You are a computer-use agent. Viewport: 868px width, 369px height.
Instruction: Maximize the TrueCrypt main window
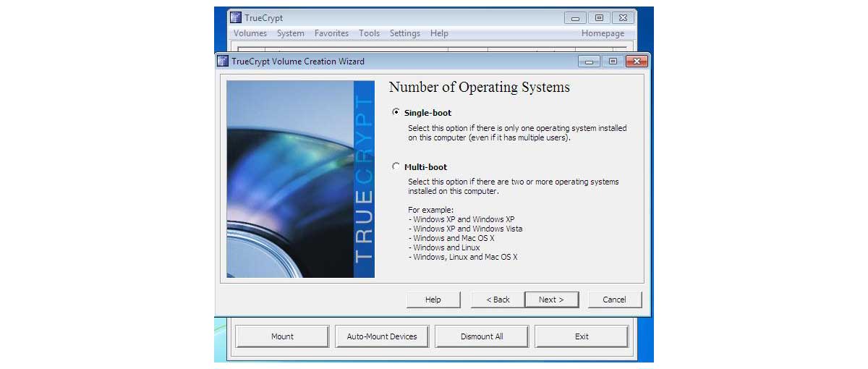599,17
